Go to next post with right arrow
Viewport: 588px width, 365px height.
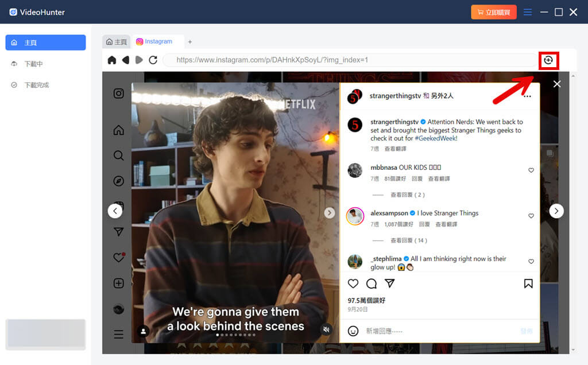point(556,211)
